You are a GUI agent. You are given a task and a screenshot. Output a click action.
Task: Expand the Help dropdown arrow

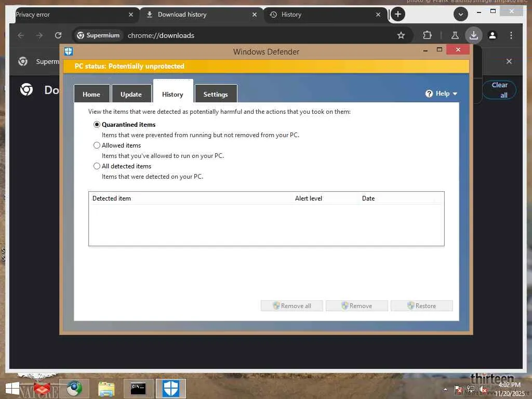(455, 94)
